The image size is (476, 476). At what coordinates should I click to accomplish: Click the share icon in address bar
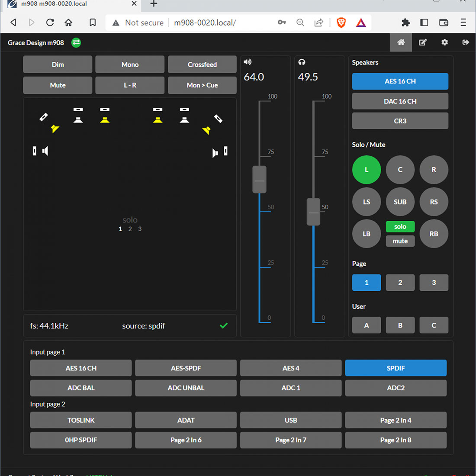point(319,23)
